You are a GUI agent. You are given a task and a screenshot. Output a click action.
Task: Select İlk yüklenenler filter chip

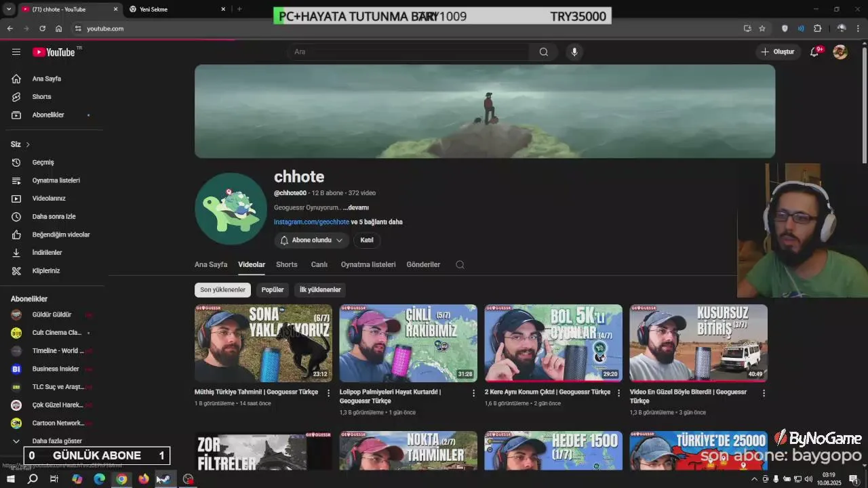(320, 290)
